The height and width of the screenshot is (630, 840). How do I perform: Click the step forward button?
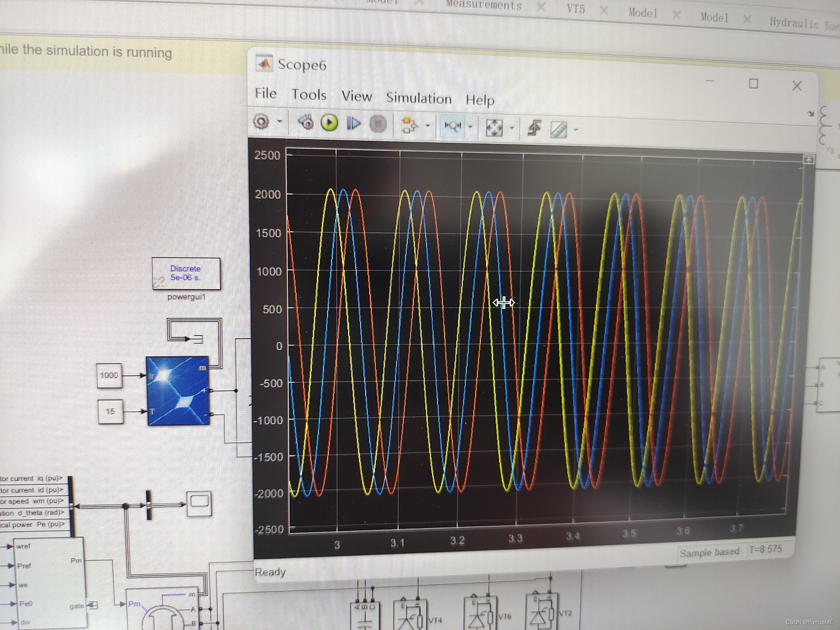tap(353, 124)
